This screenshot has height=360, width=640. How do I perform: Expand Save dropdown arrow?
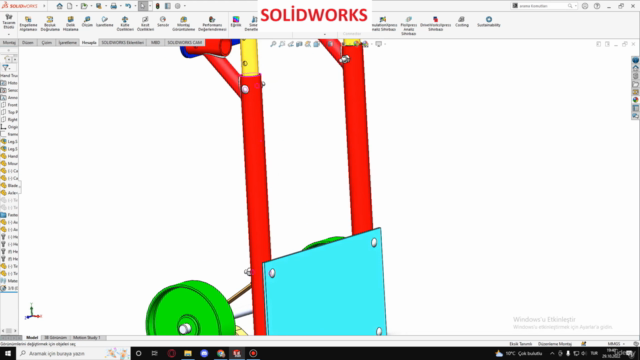click(x=105, y=6)
